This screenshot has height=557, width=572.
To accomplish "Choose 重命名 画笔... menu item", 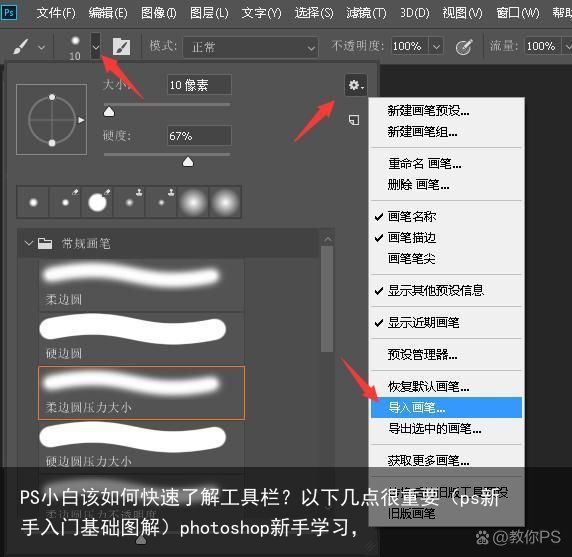I will pyautogui.click(x=447, y=164).
